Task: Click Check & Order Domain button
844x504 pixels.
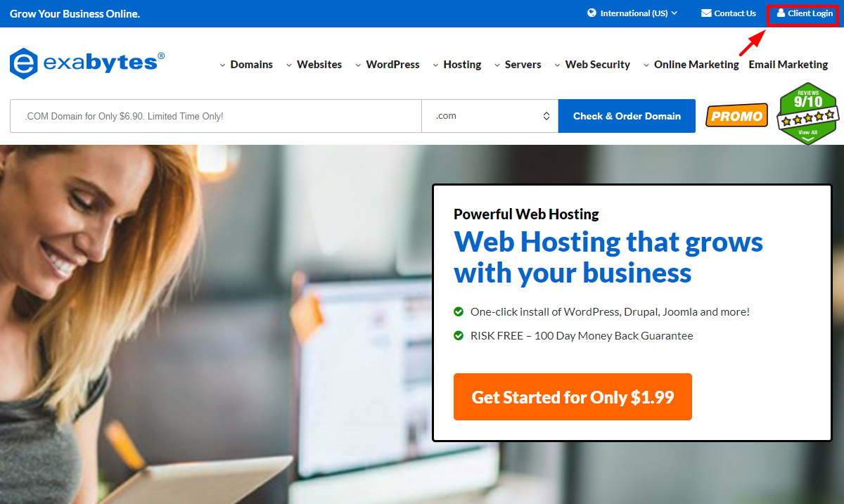Action: (x=627, y=116)
